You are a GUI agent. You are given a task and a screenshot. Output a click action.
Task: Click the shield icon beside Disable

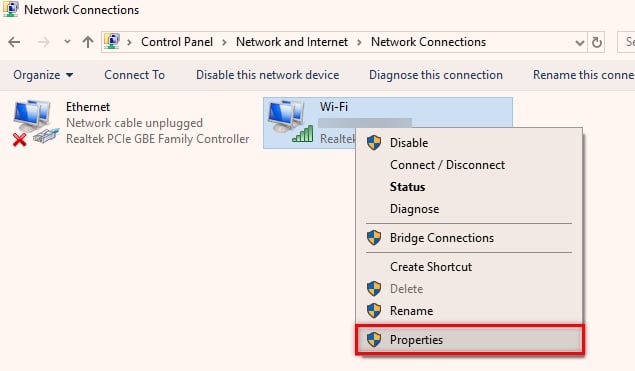coord(374,143)
